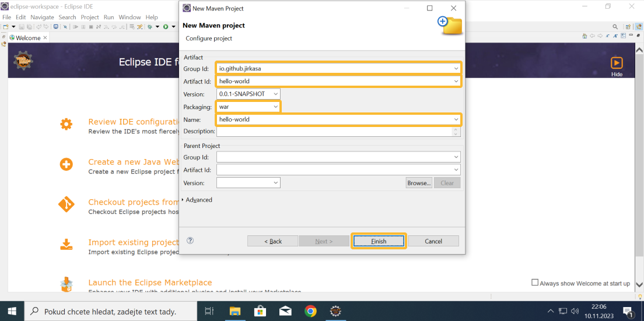Click the Disconnect icon in debug toolbar
The width and height of the screenshot is (644, 321).
(99, 27)
